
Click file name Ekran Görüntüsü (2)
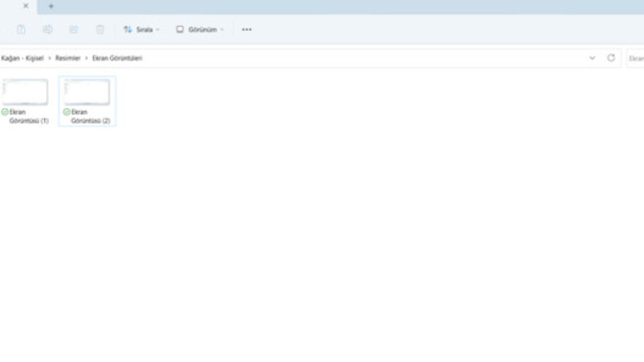[x=90, y=116]
